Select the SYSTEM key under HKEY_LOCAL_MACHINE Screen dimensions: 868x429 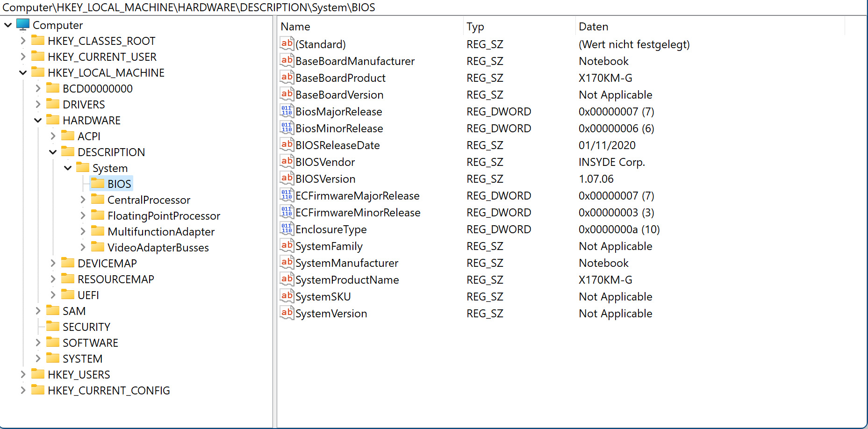(x=82, y=358)
